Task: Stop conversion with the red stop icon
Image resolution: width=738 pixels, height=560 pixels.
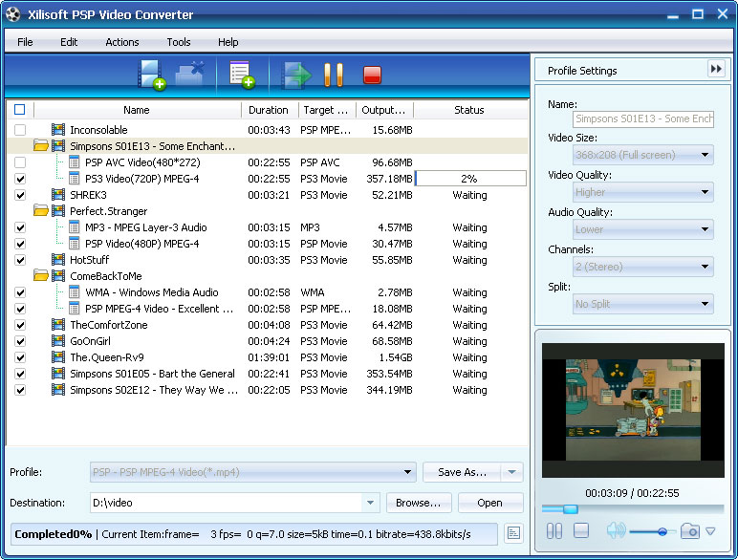Action: click(372, 75)
